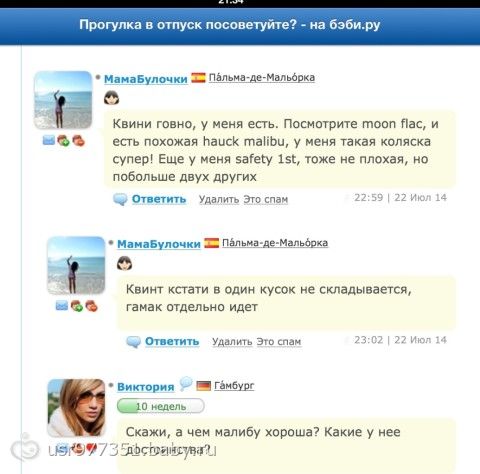Click the third user icon under first avatar
This screenshot has width=480, height=474.
click(x=78, y=141)
